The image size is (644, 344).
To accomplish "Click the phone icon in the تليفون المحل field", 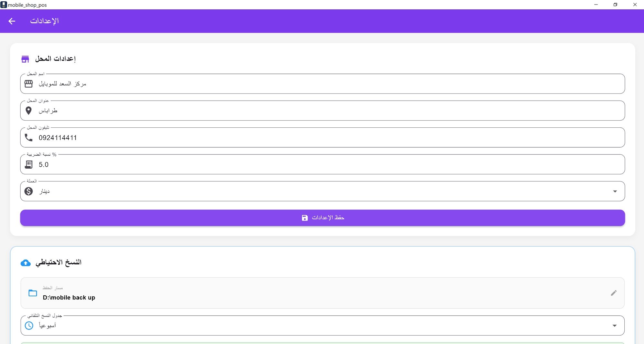I will (x=29, y=138).
